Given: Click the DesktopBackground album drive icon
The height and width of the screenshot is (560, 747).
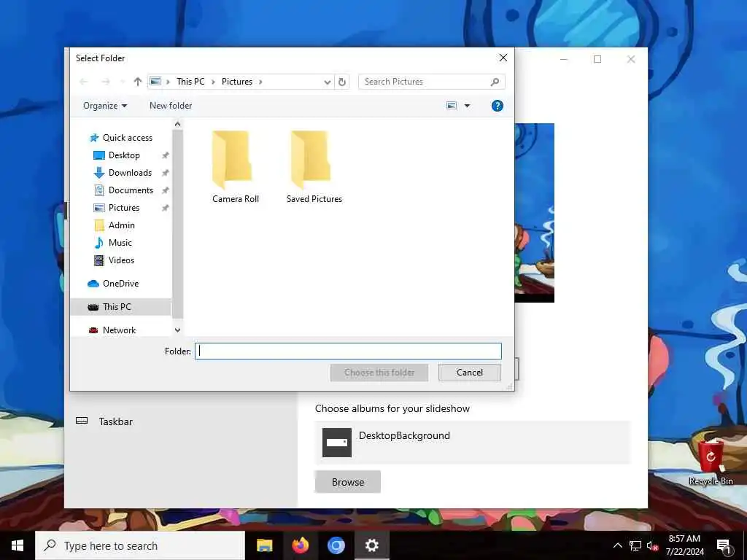Looking at the screenshot, I should [337, 443].
